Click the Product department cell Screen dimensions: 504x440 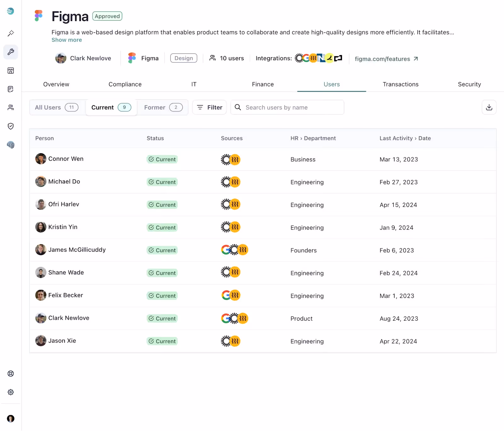coord(301,318)
